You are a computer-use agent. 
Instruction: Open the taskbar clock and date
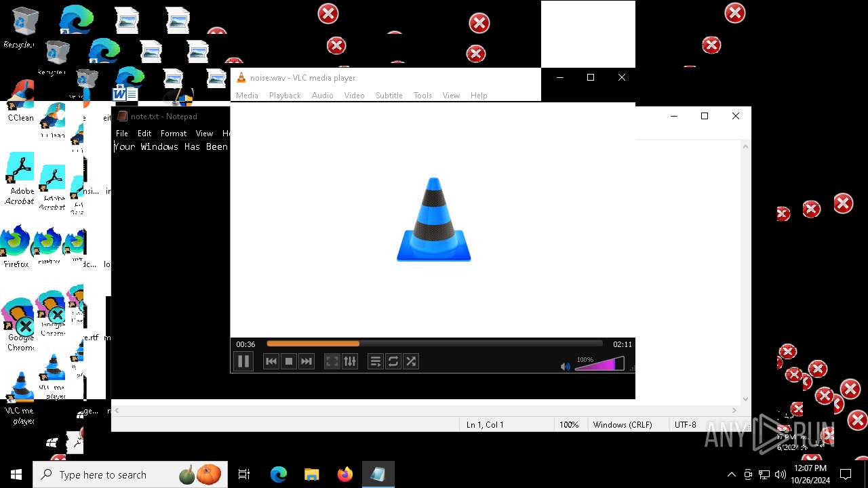(810, 474)
